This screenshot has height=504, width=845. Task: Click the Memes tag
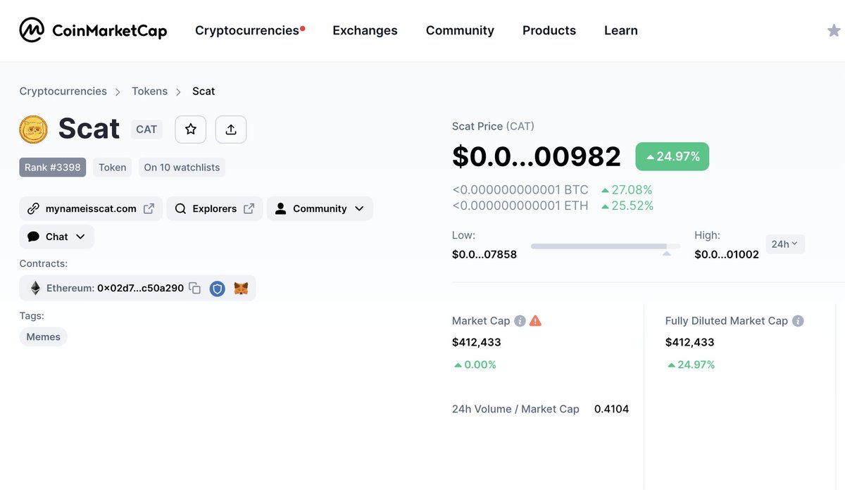click(44, 336)
